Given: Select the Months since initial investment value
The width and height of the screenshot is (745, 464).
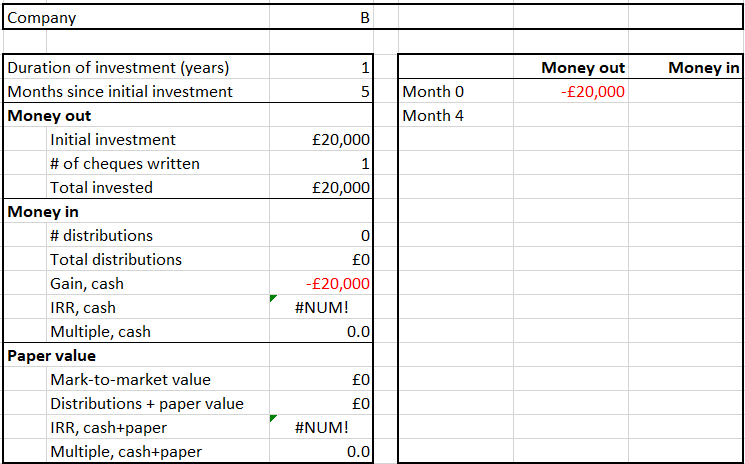Looking at the screenshot, I should coord(321,92).
